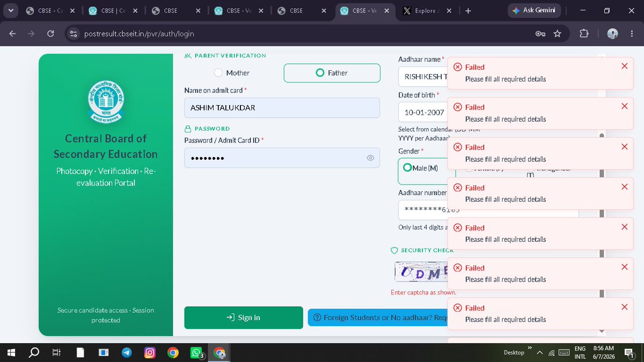This screenshot has width=644, height=362.
Task: Open Foreign Students or No aadhaar link
Action: click(x=378, y=317)
